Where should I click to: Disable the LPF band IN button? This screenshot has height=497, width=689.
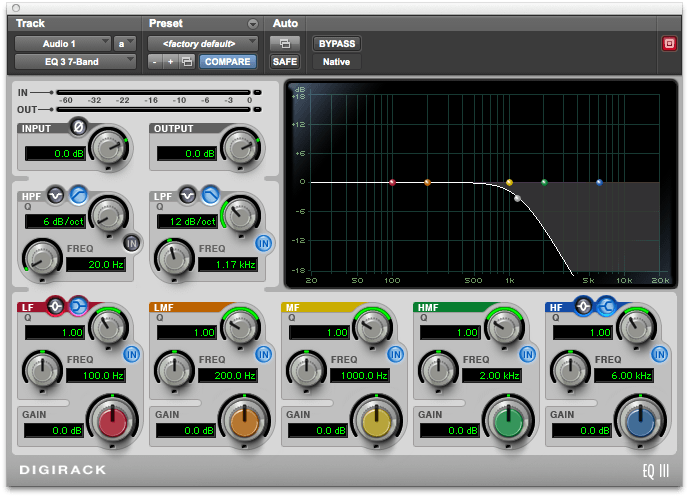(x=263, y=242)
